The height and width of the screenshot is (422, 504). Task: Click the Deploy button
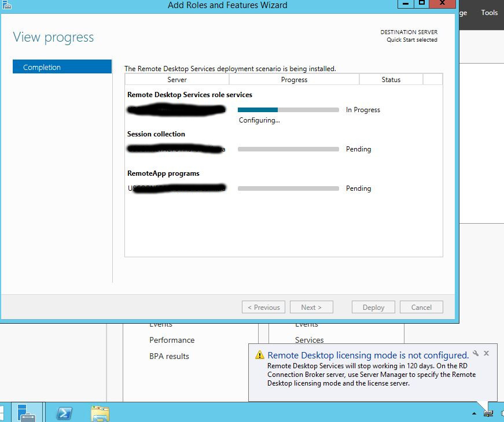tap(373, 308)
